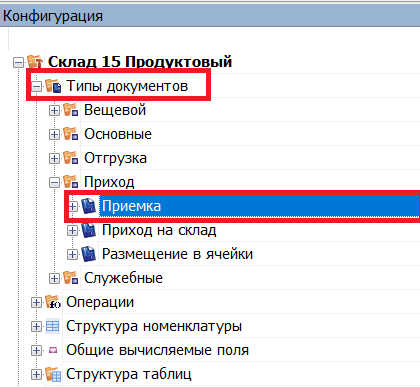Click the Склад 15 Продуктовый root folder icon
Image resolution: width=420 pixels, height=387 pixels.
(35, 62)
